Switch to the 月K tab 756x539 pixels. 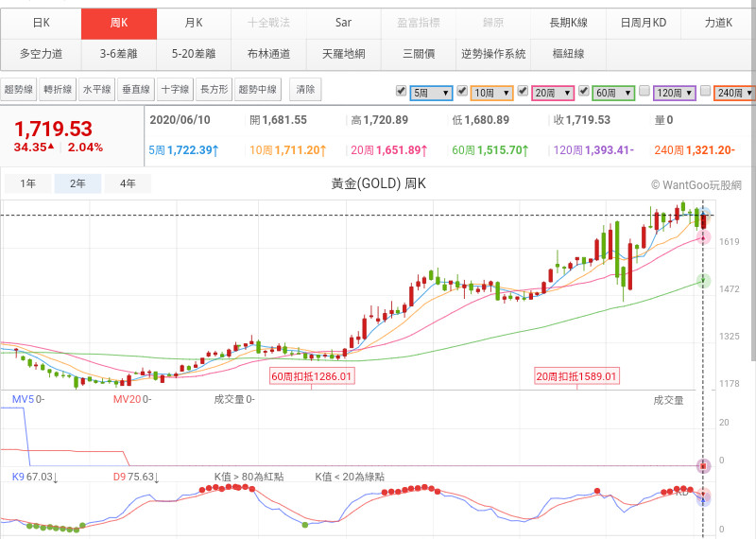pyautogui.click(x=193, y=22)
